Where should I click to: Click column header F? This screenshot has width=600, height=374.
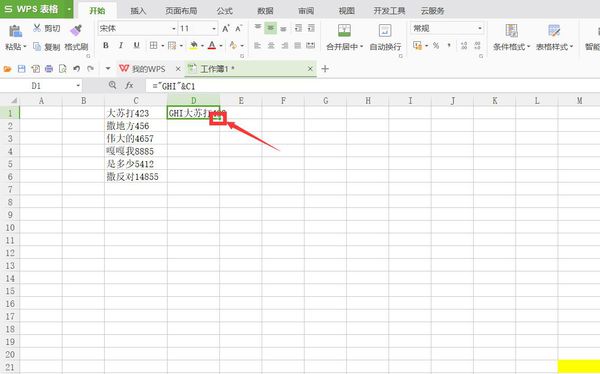(283, 100)
